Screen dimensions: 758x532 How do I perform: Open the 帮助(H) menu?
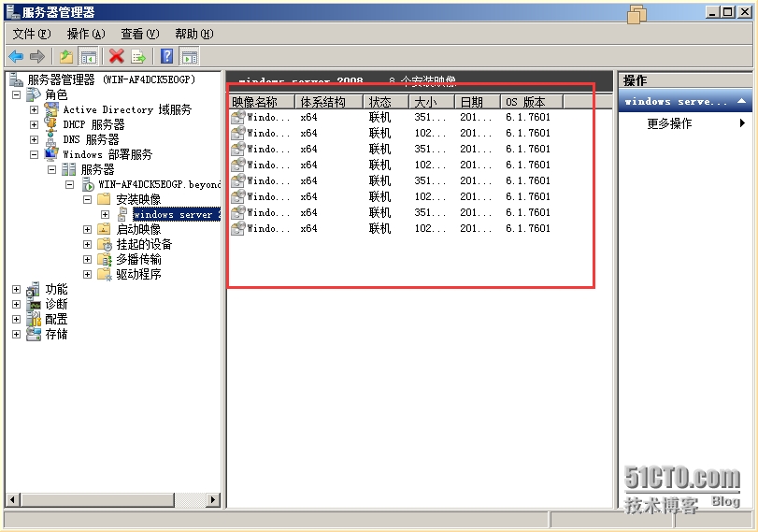coord(194,34)
